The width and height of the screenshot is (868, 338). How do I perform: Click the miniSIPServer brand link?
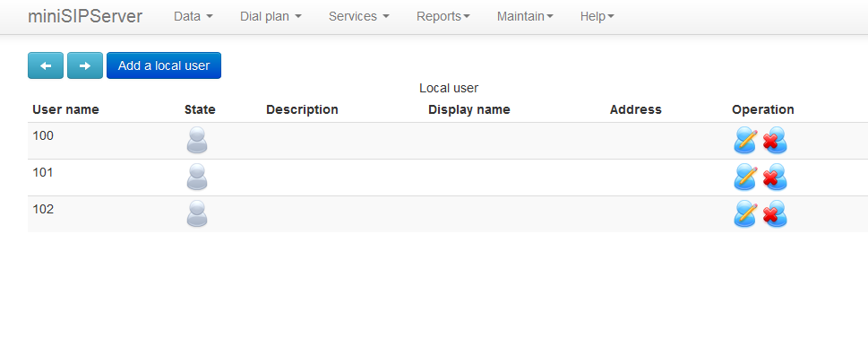(x=85, y=17)
